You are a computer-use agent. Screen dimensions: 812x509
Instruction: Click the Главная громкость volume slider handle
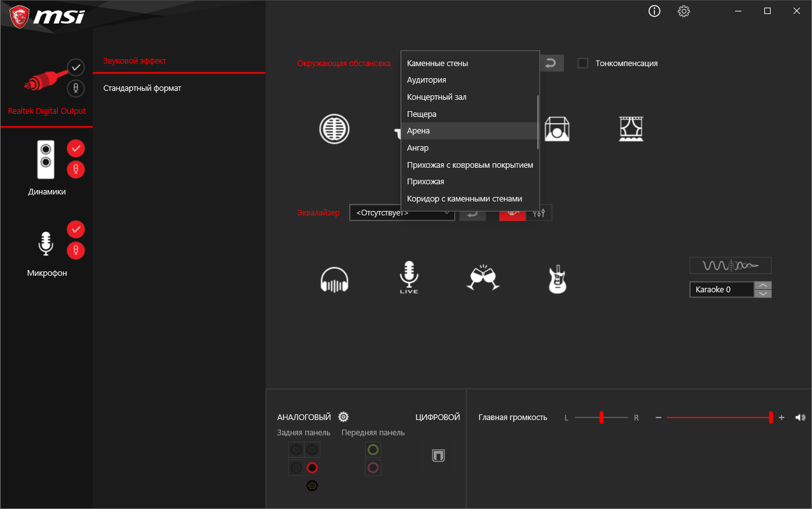pos(771,417)
